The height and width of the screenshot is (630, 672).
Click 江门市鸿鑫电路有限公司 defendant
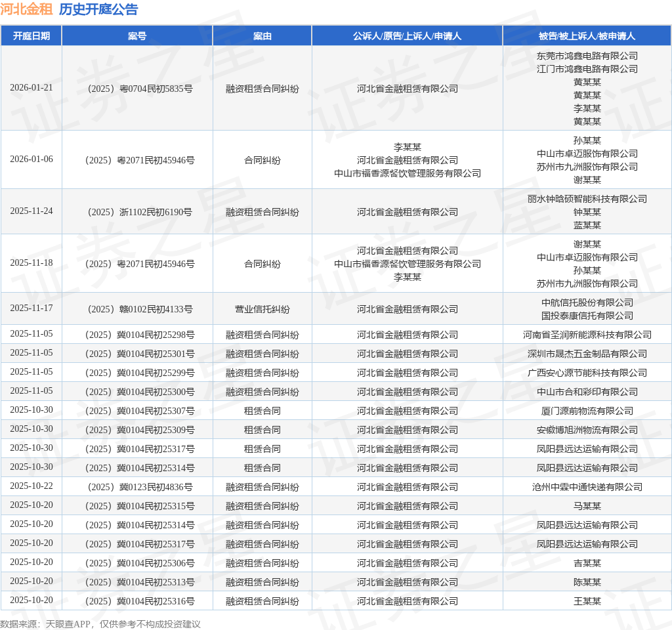[587, 69]
